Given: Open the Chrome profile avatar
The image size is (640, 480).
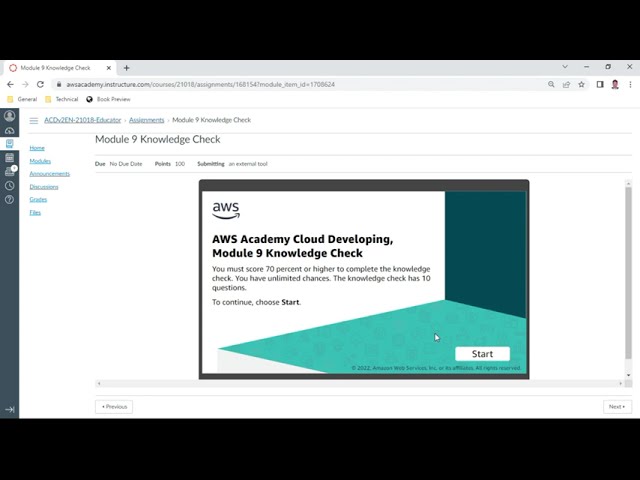Looking at the screenshot, I should [615, 84].
